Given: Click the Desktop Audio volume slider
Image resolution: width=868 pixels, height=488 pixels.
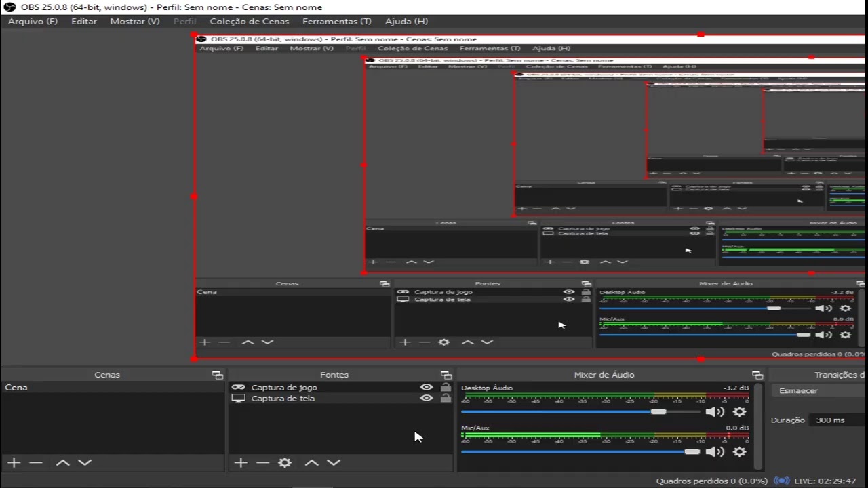Looking at the screenshot, I should click(x=580, y=412).
